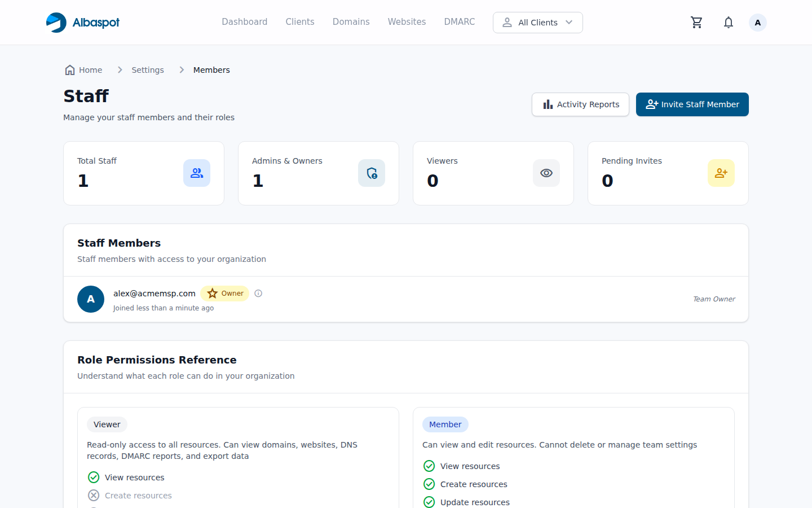
Task: Click the home icon in the breadcrumb
Action: (69, 69)
